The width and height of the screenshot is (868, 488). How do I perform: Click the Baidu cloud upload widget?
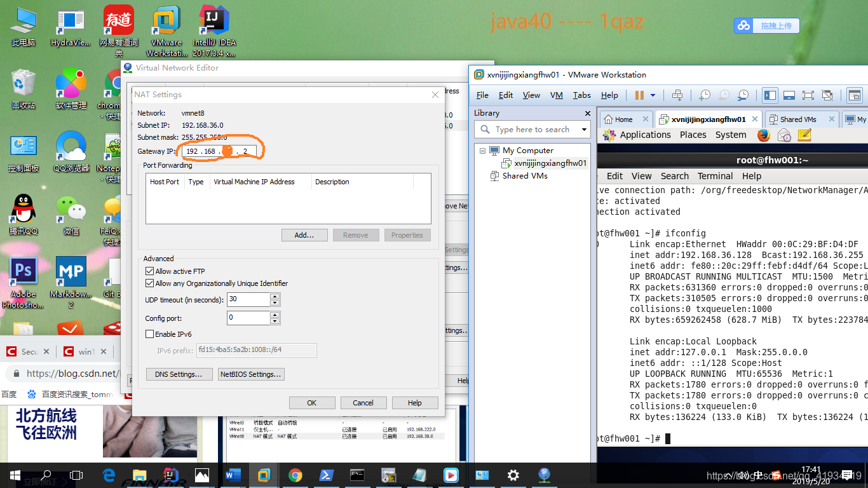[766, 26]
